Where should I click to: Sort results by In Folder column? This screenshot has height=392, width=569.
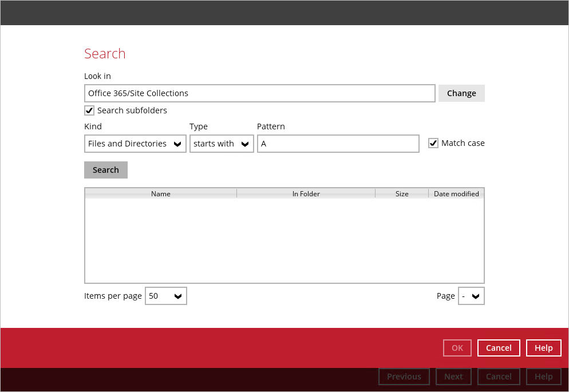point(306,194)
